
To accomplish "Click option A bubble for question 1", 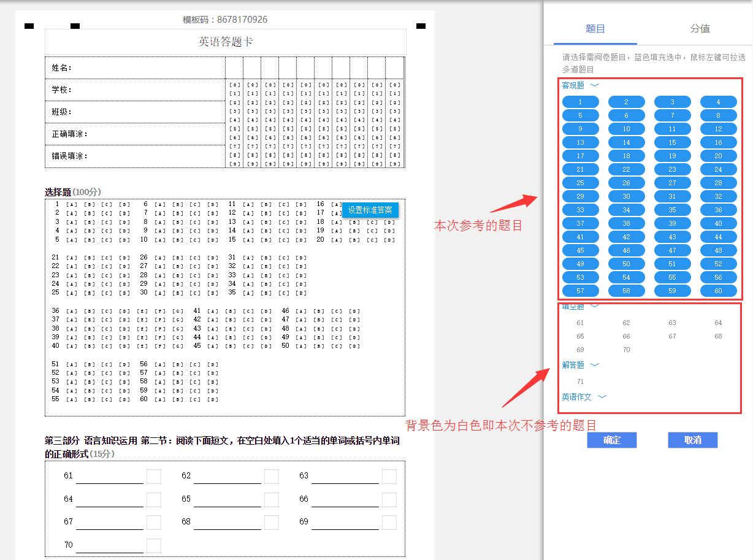I will point(72,204).
